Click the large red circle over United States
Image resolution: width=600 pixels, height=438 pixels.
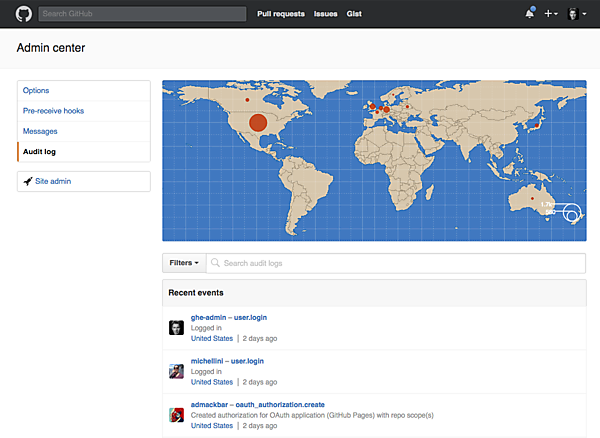[x=257, y=123]
